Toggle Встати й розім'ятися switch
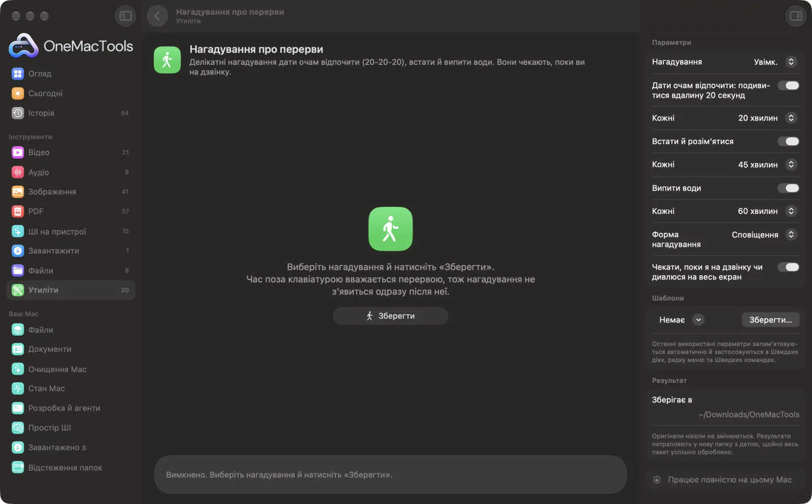Screen dimensions: 812x504 pyautogui.click(x=789, y=141)
